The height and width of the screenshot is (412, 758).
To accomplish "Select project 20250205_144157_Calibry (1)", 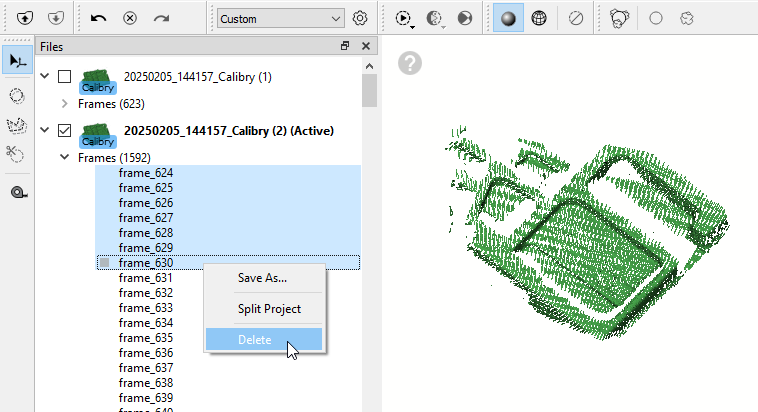I will coord(198,77).
